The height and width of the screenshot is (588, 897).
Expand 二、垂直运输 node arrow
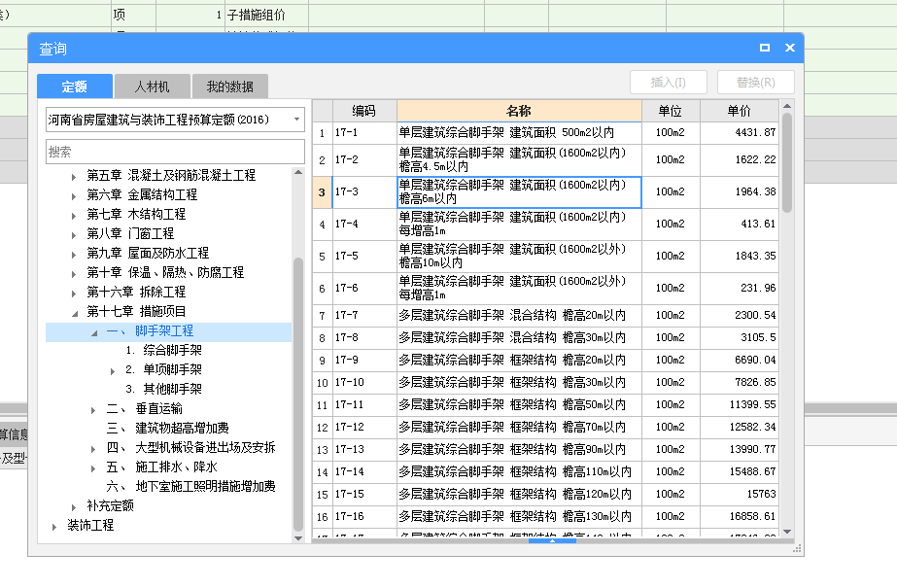93,411
